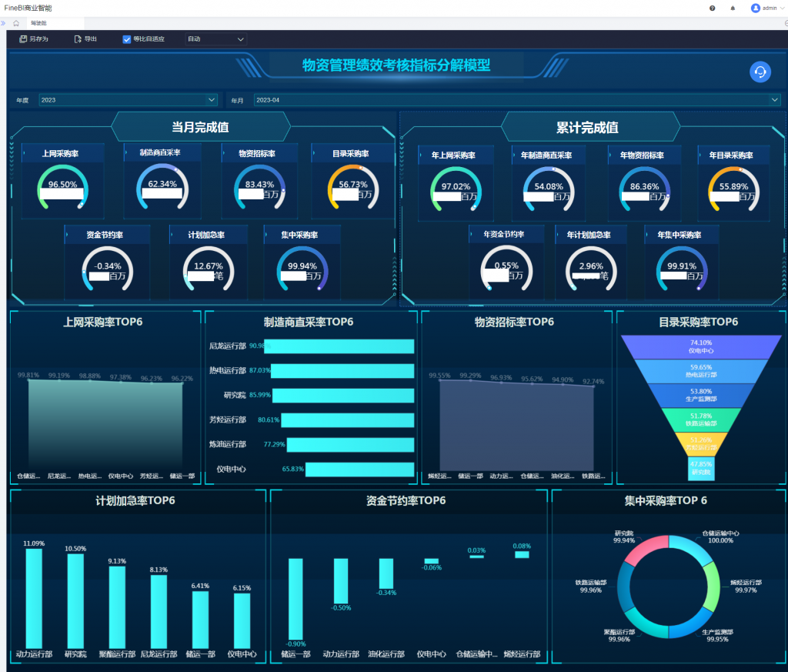Click the 另存为 save-as button

point(34,39)
